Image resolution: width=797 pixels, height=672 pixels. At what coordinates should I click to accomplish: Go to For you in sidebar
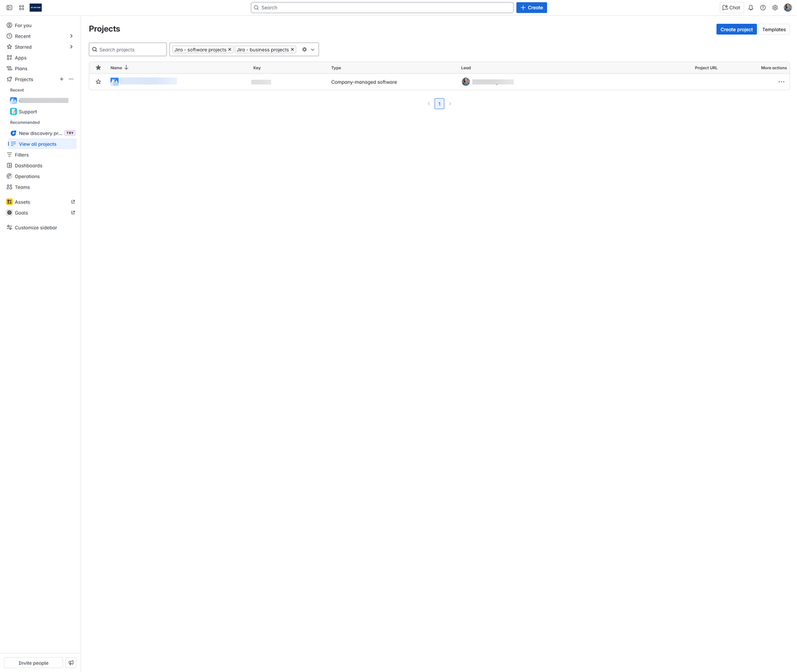pyautogui.click(x=41, y=26)
